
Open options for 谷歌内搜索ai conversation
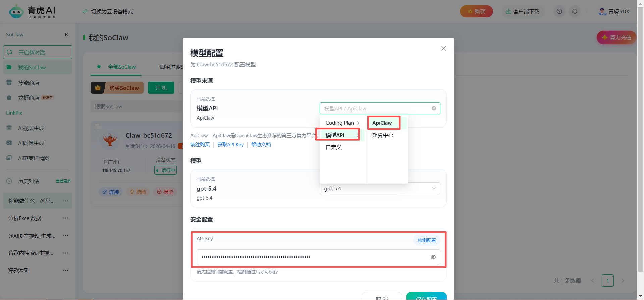point(66,253)
